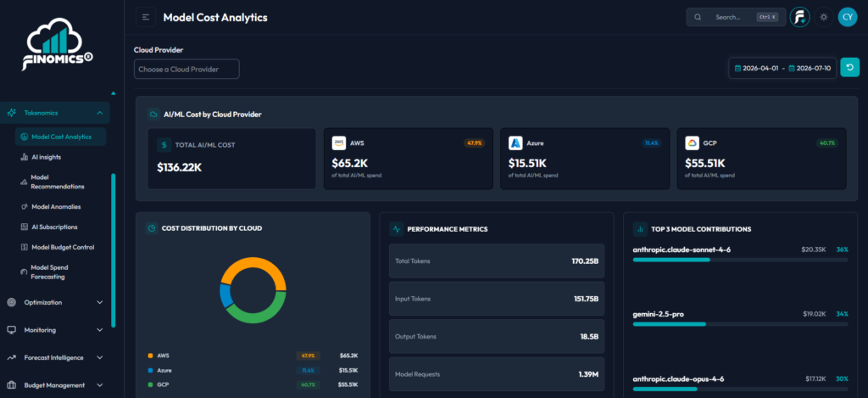
Task: Click the gemini-2.5-pro progress bar
Action: pos(740,323)
